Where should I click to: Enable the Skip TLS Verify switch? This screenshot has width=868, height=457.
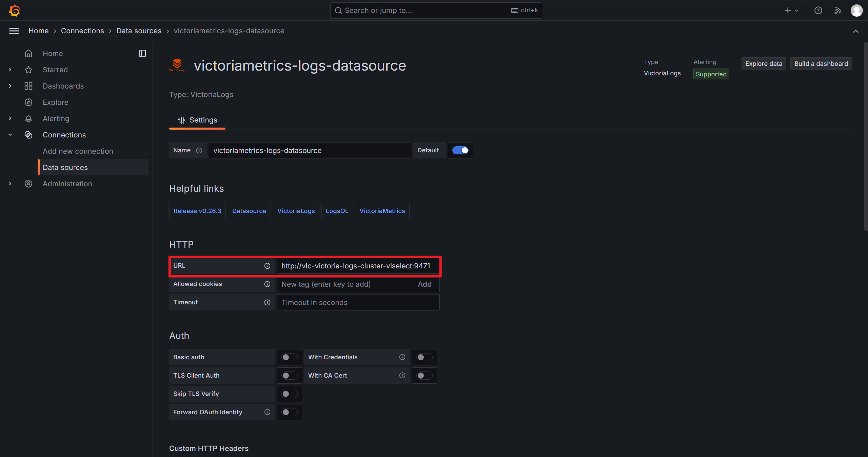click(290, 394)
